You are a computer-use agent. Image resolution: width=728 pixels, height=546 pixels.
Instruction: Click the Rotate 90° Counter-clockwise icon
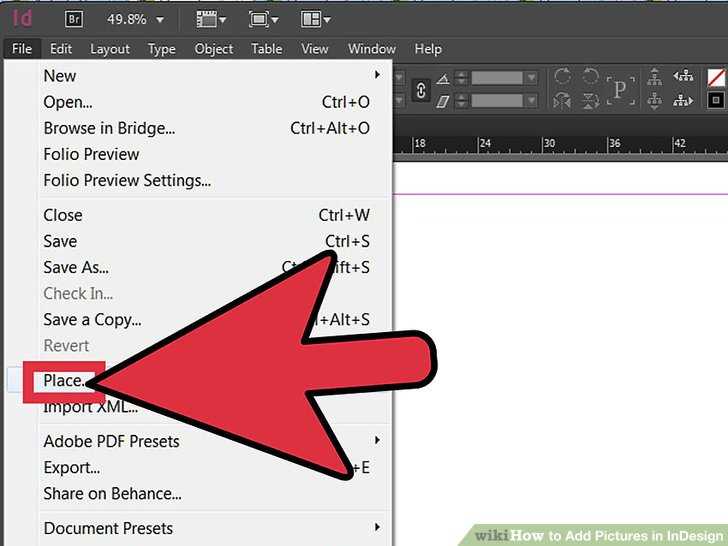pyautogui.click(x=590, y=76)
